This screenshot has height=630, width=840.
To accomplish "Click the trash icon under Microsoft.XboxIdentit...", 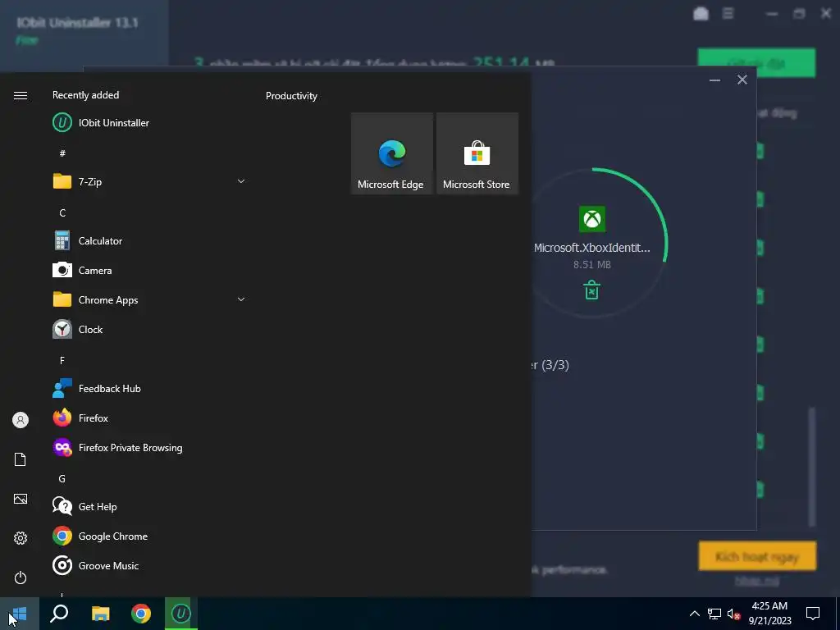I will [591, 290].
